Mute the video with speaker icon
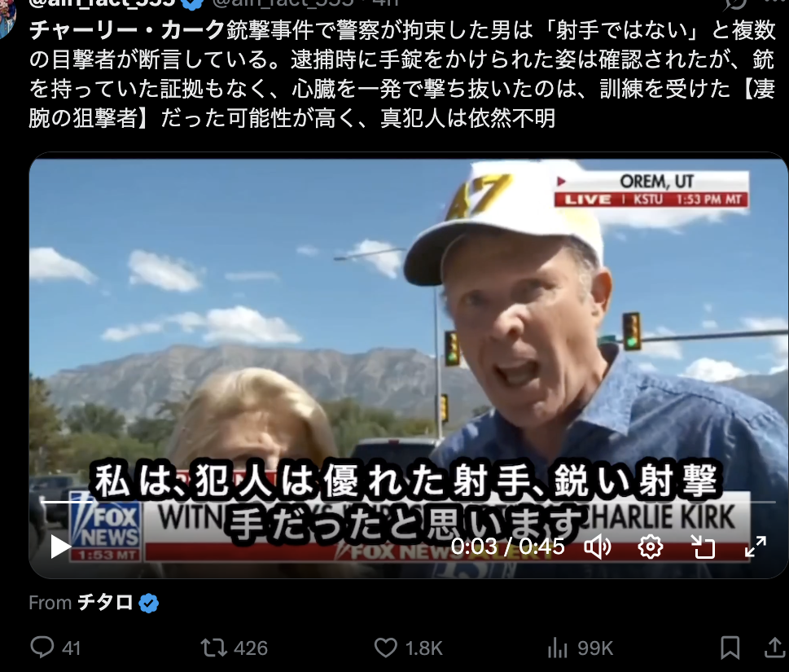 (x=598, y=547)
